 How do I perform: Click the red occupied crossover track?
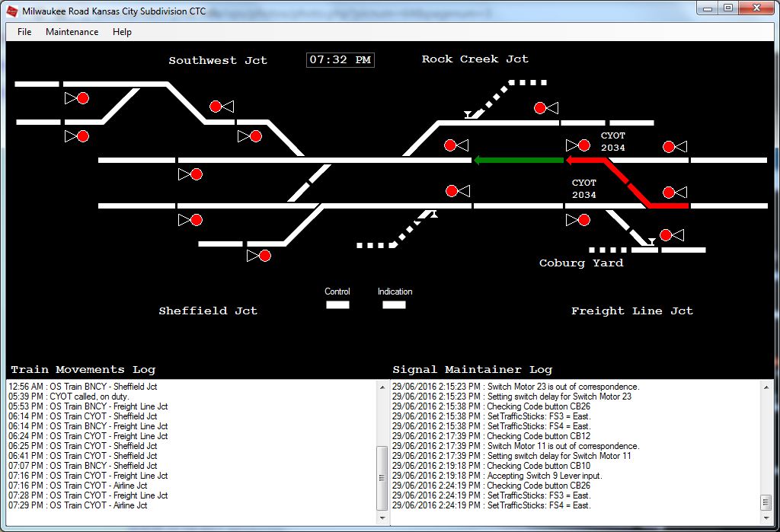click(x=628, y=183)
